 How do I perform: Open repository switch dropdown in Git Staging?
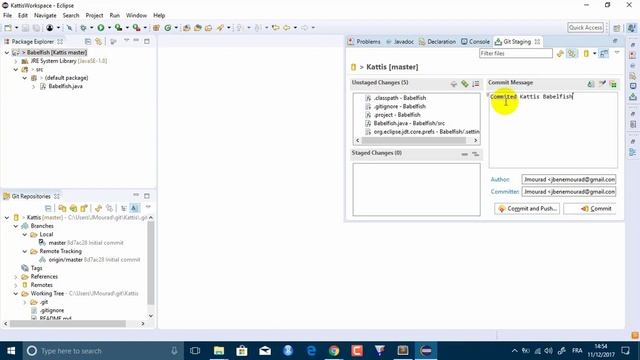(595, 53)
